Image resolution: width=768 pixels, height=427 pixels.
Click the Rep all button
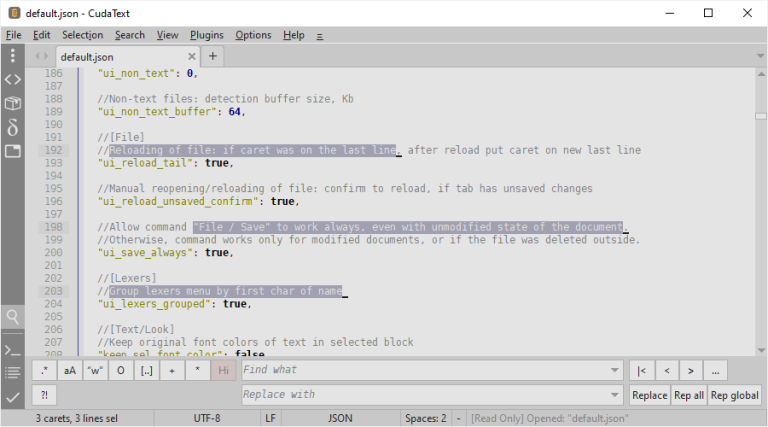coord(689,395)
